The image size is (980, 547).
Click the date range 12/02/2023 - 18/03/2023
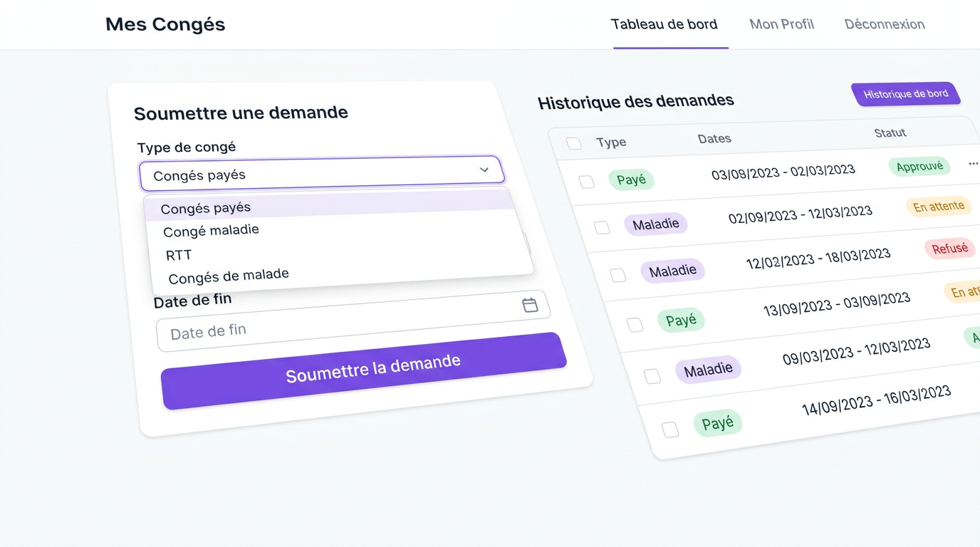click(818, 259)
